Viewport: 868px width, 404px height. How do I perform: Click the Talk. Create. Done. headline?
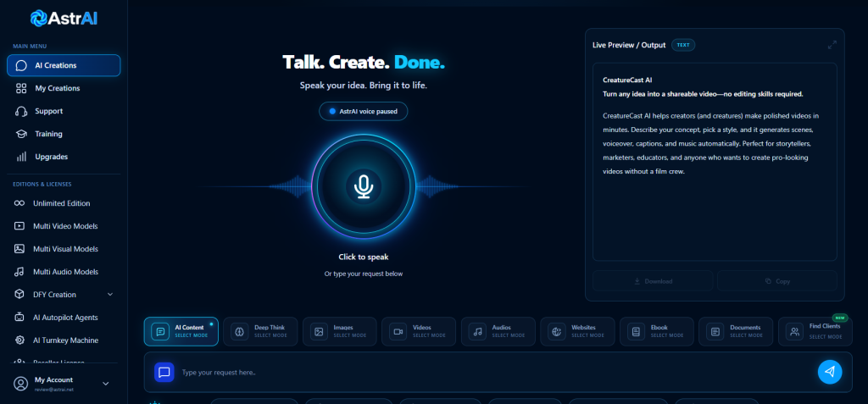pyautogui.click(x=364, y=62)
